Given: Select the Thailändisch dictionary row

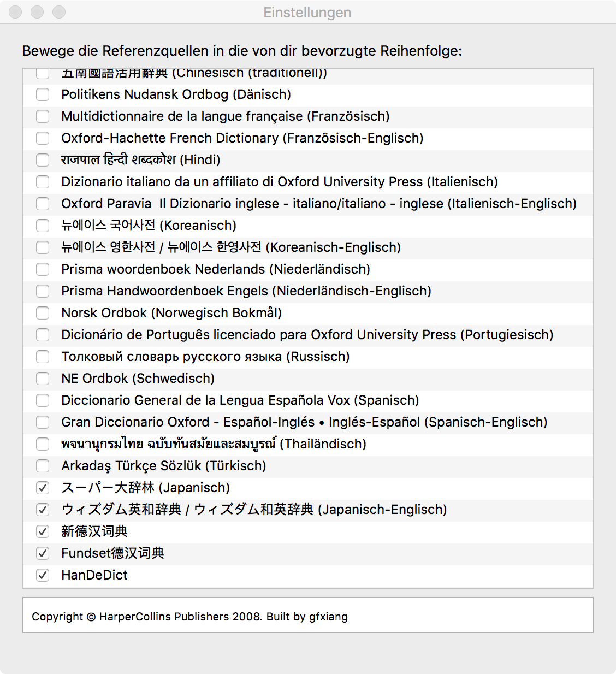Looking at the screenshot, I should tap(214, 444).
